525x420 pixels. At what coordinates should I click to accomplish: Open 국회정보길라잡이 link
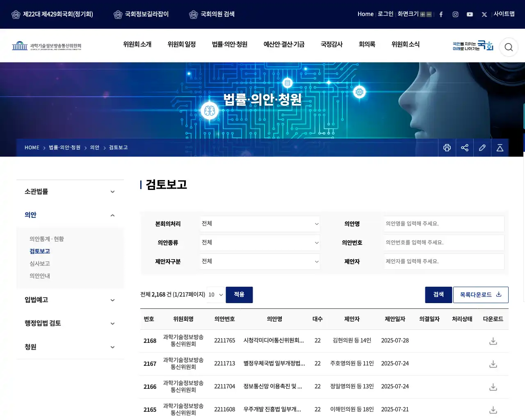(141, 14)
